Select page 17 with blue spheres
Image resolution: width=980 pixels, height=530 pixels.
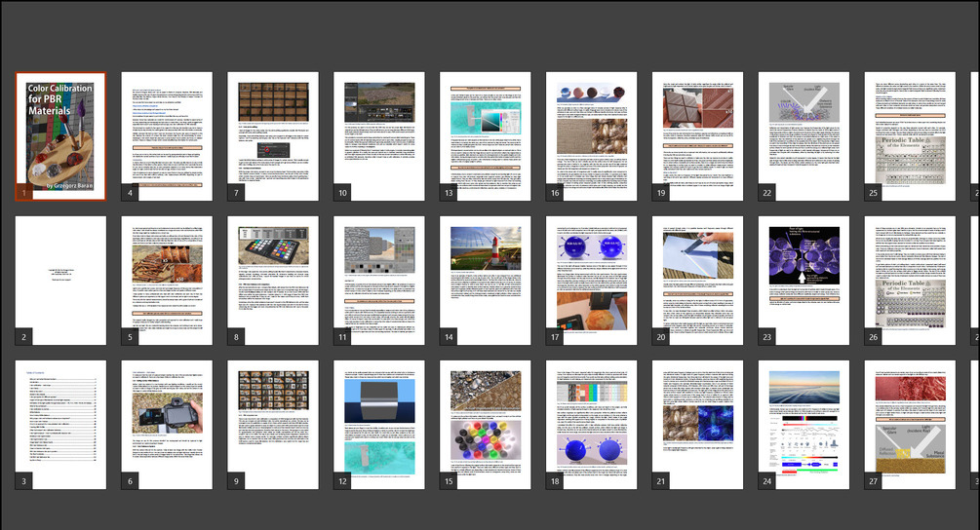(x=591, y=281)
